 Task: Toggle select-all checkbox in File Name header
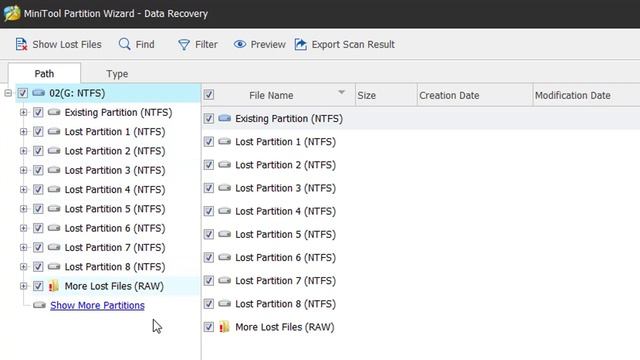209,95
